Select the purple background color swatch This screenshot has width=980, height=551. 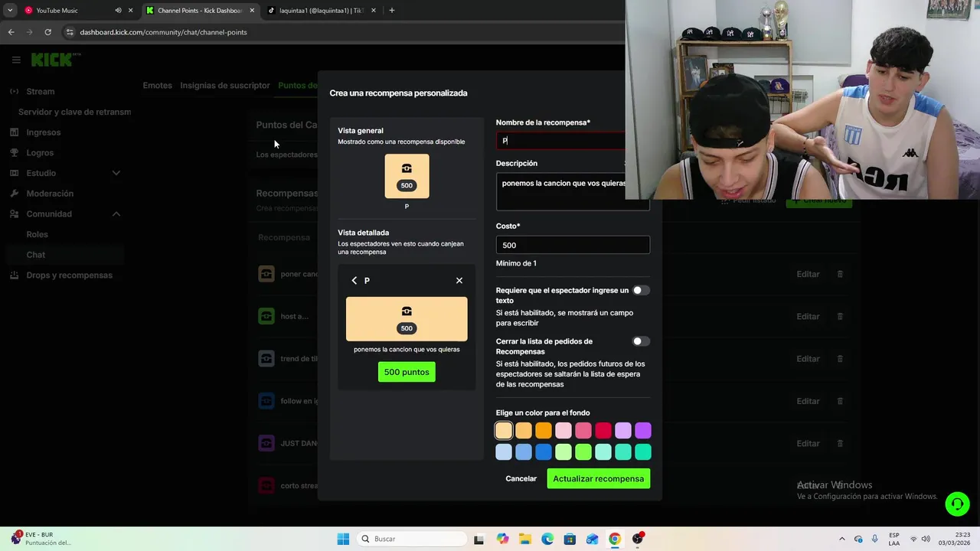(x=643, y=431)
